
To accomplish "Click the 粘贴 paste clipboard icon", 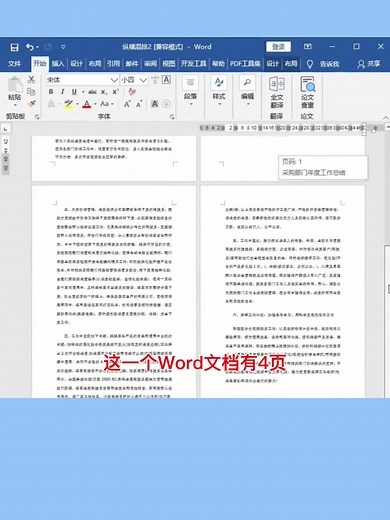I will pos(15,84).
